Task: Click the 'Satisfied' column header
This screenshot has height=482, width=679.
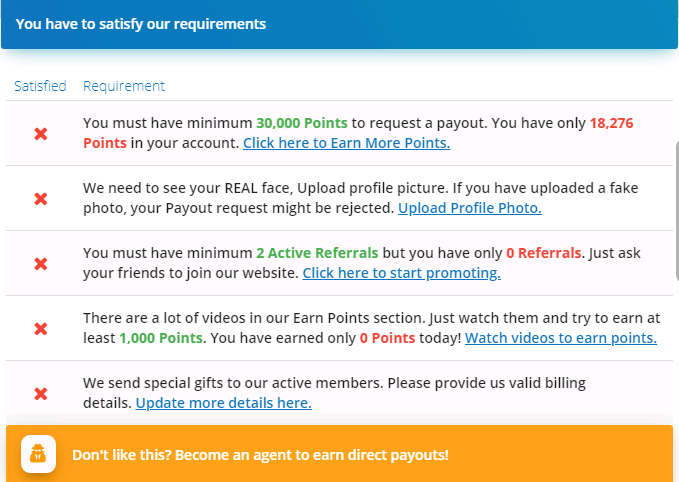Action: point(40,86)
